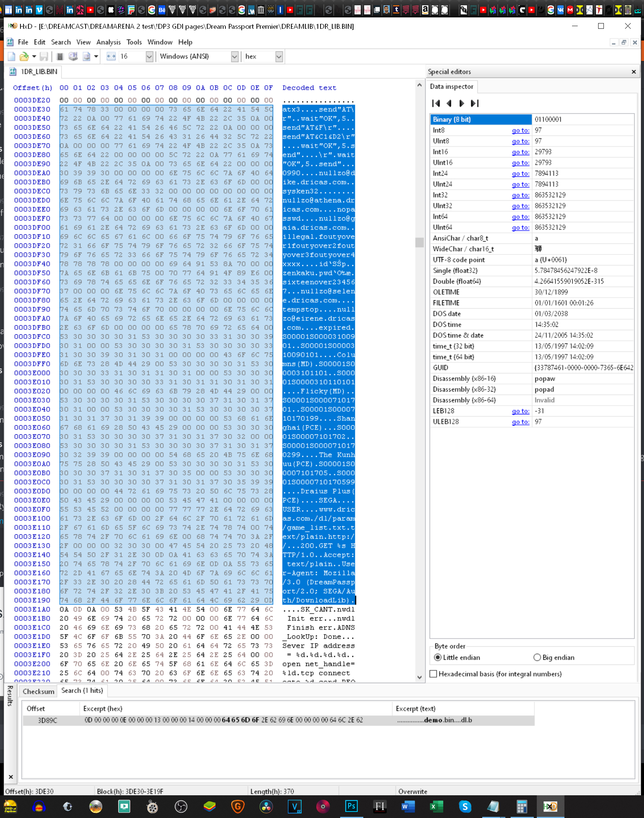Minimize the inner document window
This screenshot has height=818, width=644.
[x=613, y=42]
